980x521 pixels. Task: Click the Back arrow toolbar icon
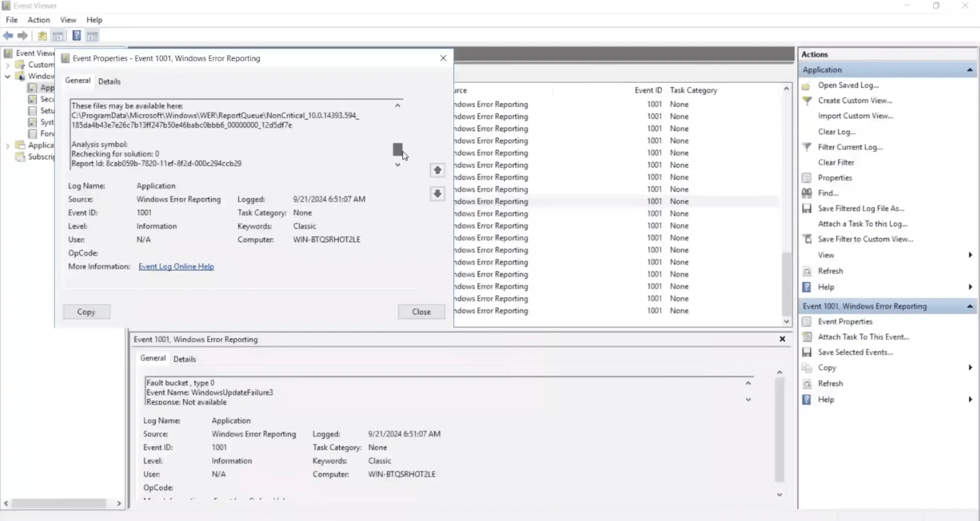pos(8,36)
